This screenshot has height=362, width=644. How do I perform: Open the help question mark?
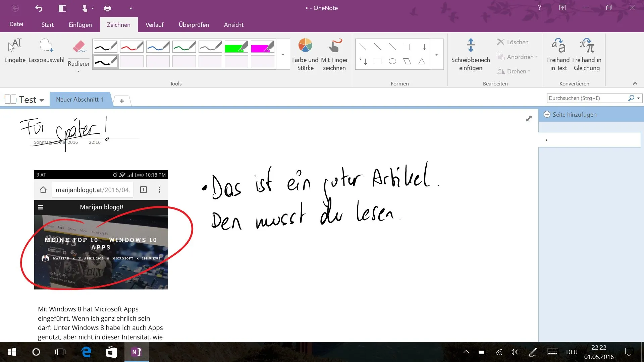coord(539,8)
